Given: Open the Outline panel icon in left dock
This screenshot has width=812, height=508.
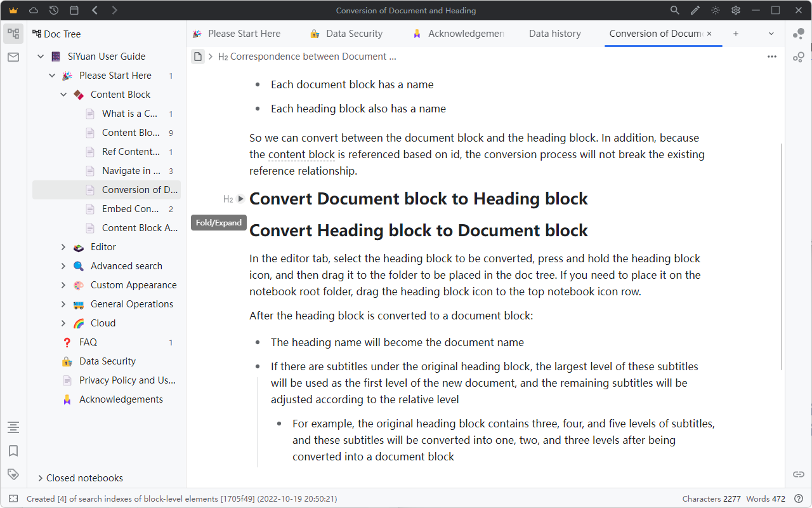Looking at the screenshot, I should (13, 427).
